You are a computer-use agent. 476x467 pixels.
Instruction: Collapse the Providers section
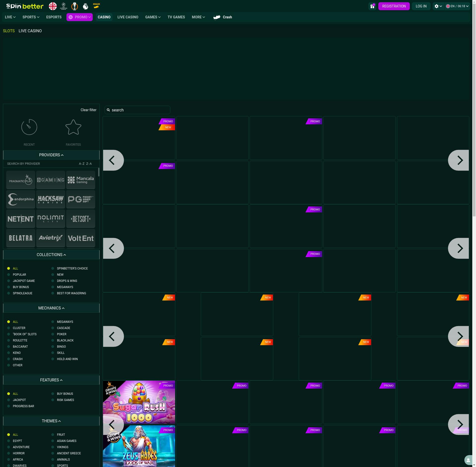click(51, 155)
